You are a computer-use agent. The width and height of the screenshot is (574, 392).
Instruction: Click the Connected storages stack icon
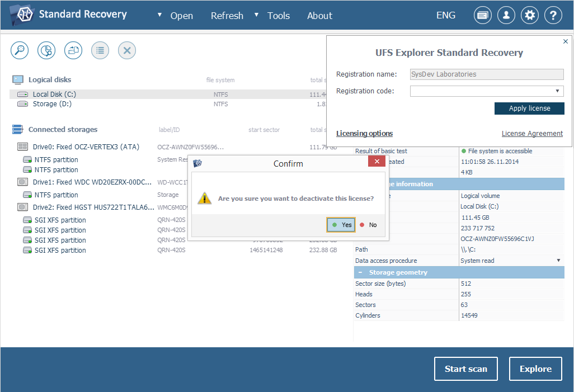(17, 129)
